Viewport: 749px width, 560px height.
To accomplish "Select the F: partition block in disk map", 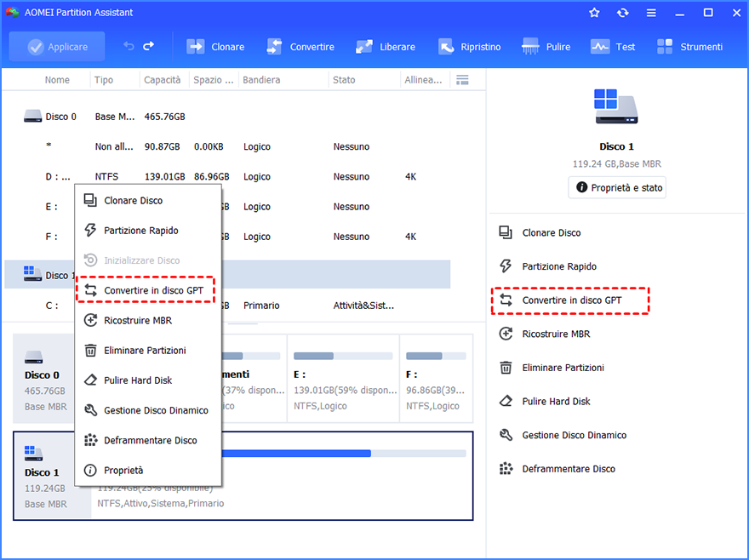I will (x=436, y=379).
